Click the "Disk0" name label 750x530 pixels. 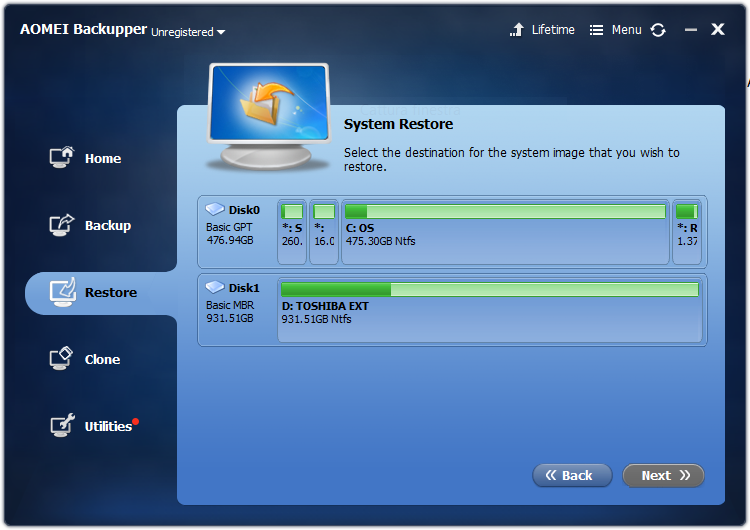point(244,210)
